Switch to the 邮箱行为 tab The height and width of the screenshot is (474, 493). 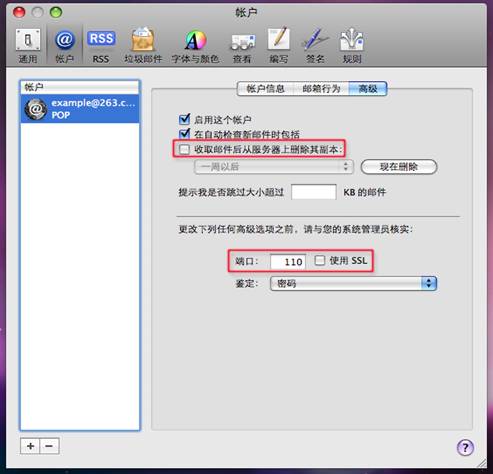point(321,89)
